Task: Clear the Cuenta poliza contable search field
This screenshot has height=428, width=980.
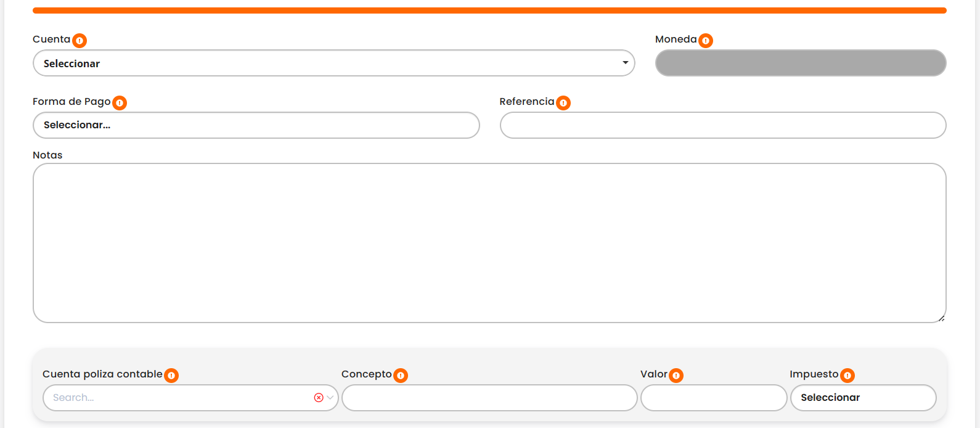Action: (x=319, y=398)
